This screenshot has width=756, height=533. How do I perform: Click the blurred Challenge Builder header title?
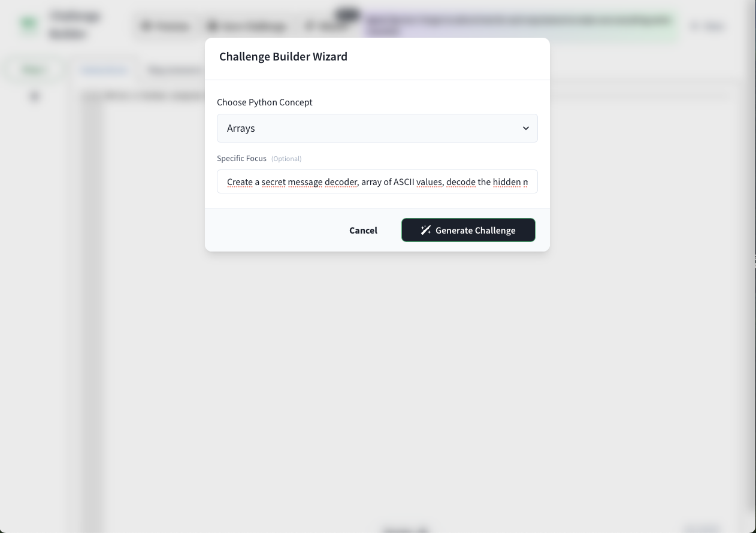click(x=75, y=25)
